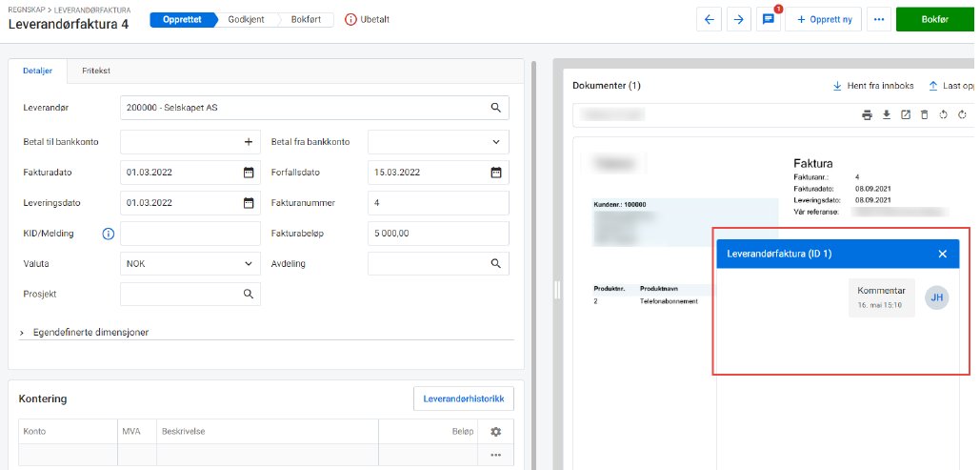Click Leverandørhistorikk button
Viewport: 980px width, 470px height.
[463, 398]
